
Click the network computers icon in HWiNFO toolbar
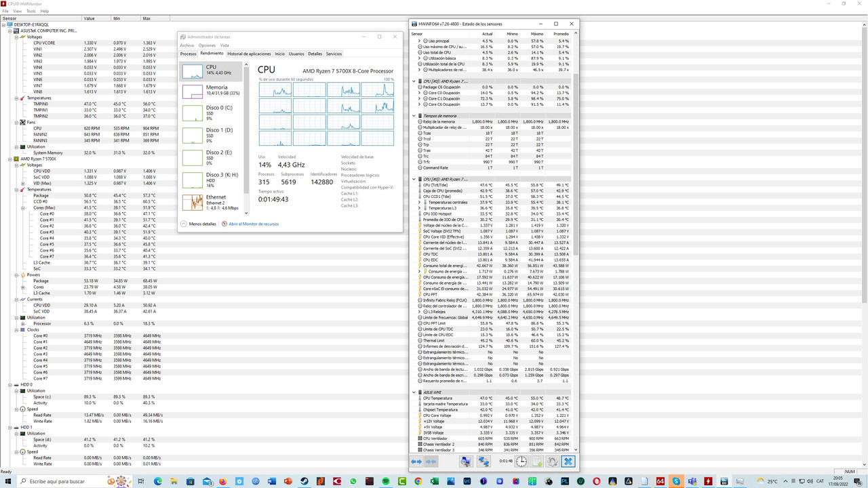click(484, 462)
